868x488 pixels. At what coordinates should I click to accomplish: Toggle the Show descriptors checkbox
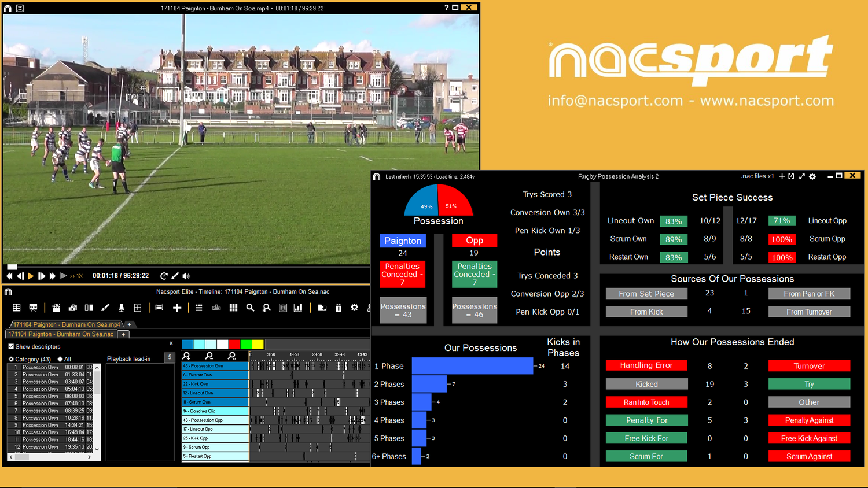coord(10,346)
